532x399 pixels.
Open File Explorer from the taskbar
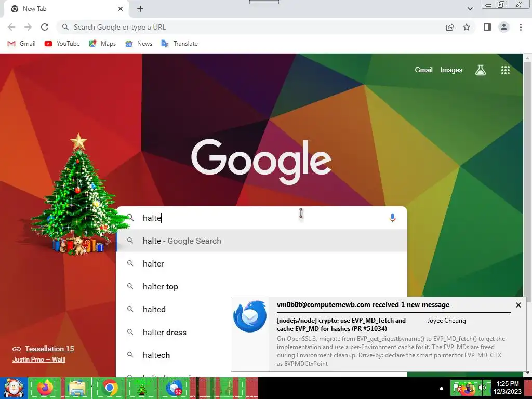pyautogui.click(x=77, y=388)
